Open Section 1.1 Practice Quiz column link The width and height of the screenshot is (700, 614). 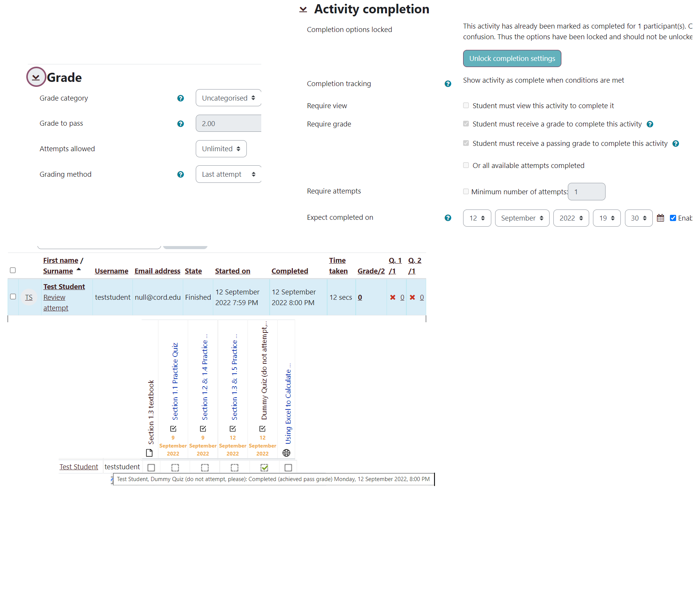click(175, 381)
